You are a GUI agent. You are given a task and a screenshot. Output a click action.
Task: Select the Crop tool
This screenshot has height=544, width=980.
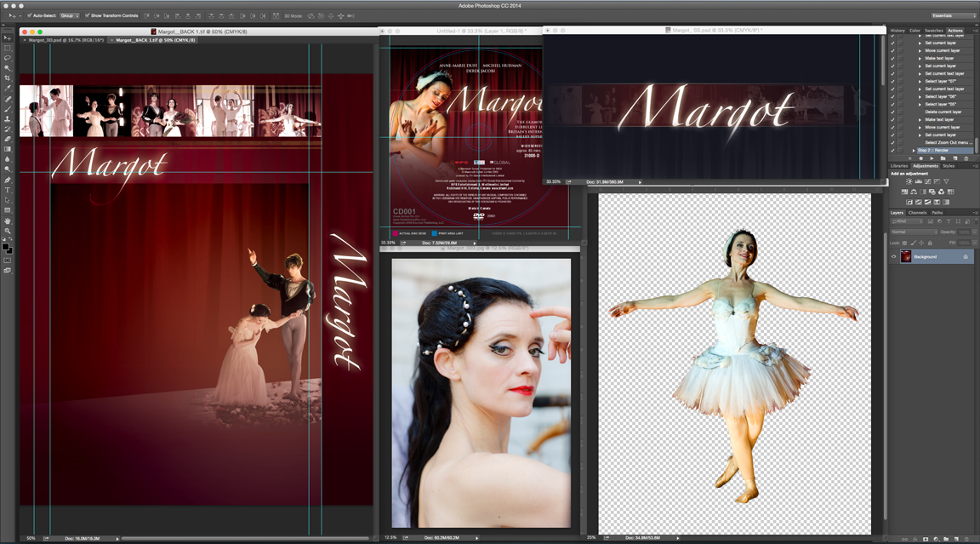click(x=8, y=78)
